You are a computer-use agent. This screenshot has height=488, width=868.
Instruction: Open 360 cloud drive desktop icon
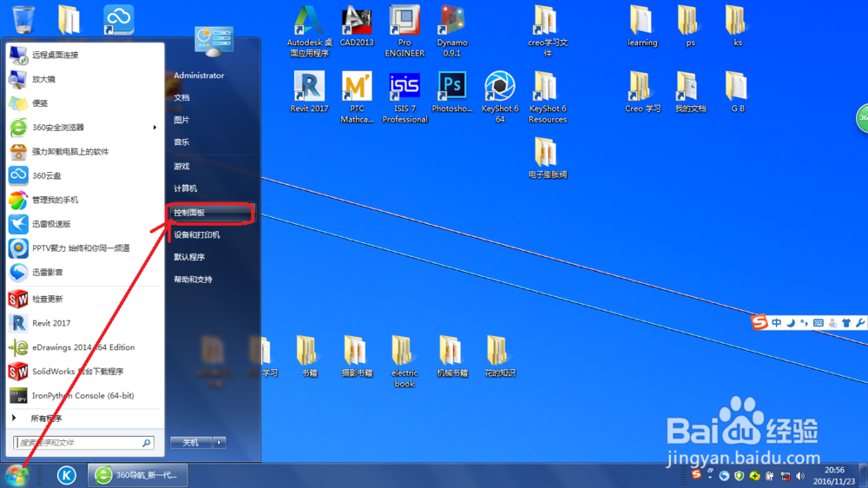click(x=118, y=19)
